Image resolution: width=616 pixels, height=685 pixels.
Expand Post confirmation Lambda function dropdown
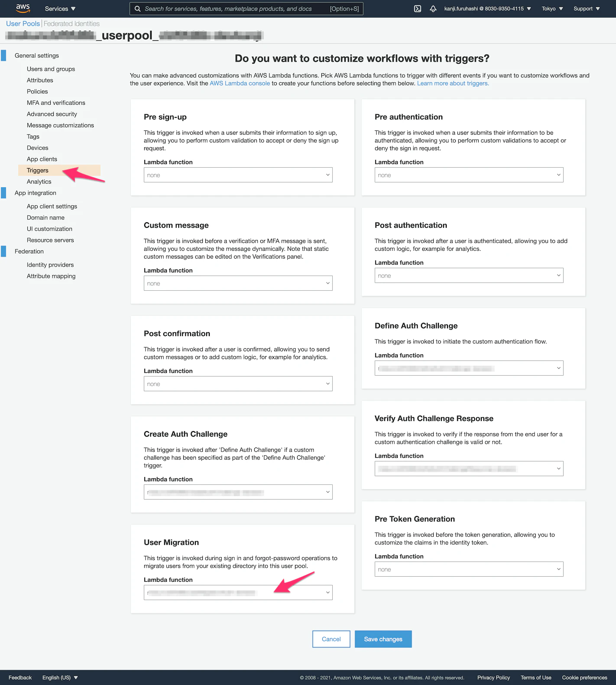pyautogui.click(x=238, y=384)
